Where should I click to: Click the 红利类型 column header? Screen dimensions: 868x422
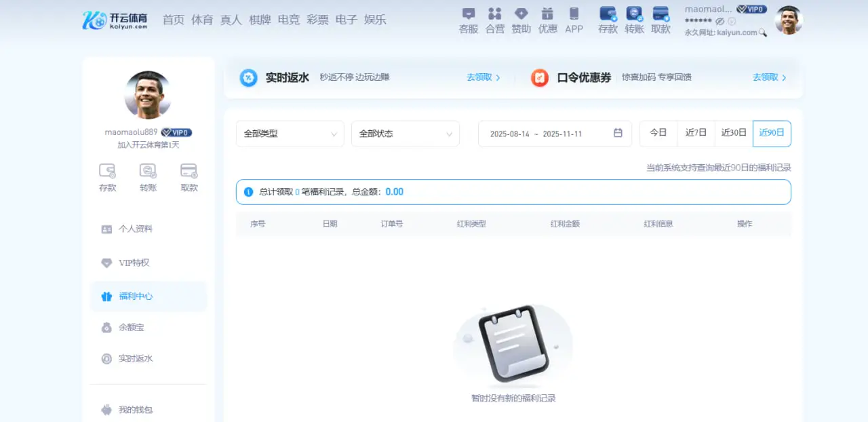pyautogui.click(x=471, y=224)
